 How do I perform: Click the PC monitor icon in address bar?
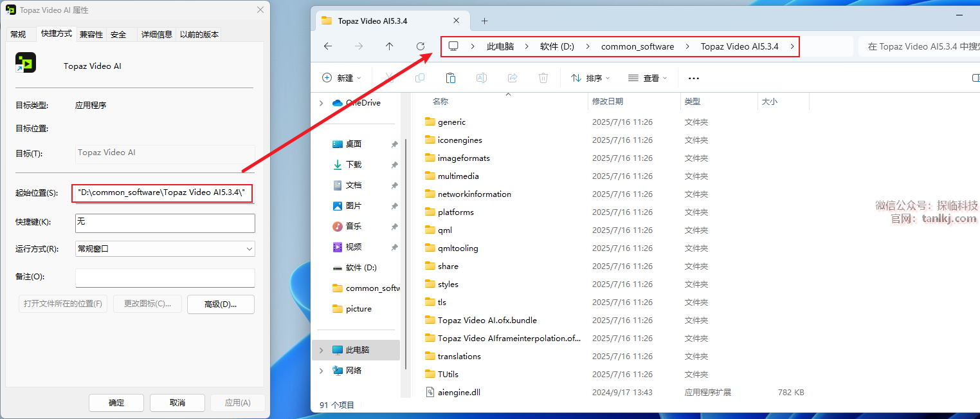(453, 46)
